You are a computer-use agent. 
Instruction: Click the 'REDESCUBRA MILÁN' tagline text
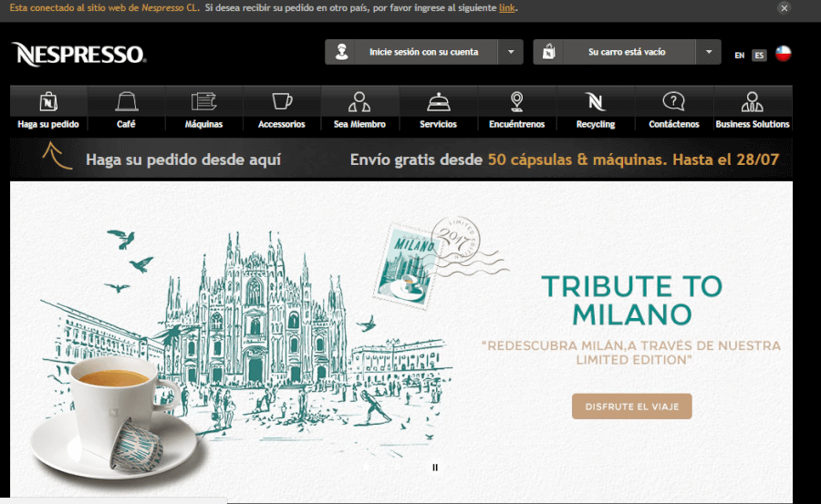click(x=631, y=352)
